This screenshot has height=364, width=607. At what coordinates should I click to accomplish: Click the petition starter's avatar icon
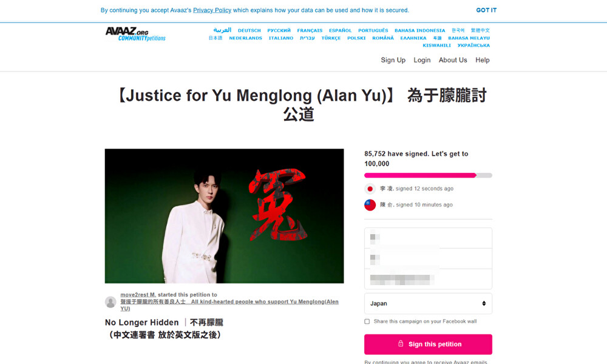click(110, 302)
